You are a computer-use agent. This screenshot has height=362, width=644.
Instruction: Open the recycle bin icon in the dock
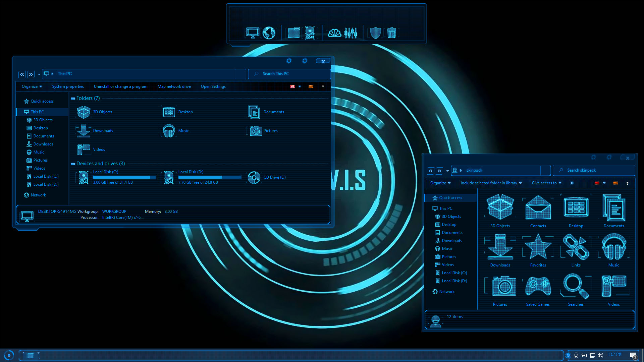pos(391,33)
